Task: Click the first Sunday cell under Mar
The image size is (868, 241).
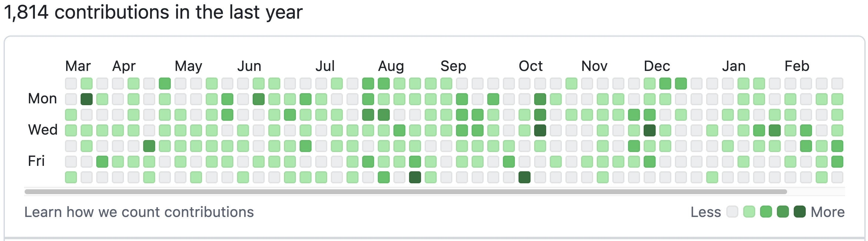Action: click(x=71, y=84)
